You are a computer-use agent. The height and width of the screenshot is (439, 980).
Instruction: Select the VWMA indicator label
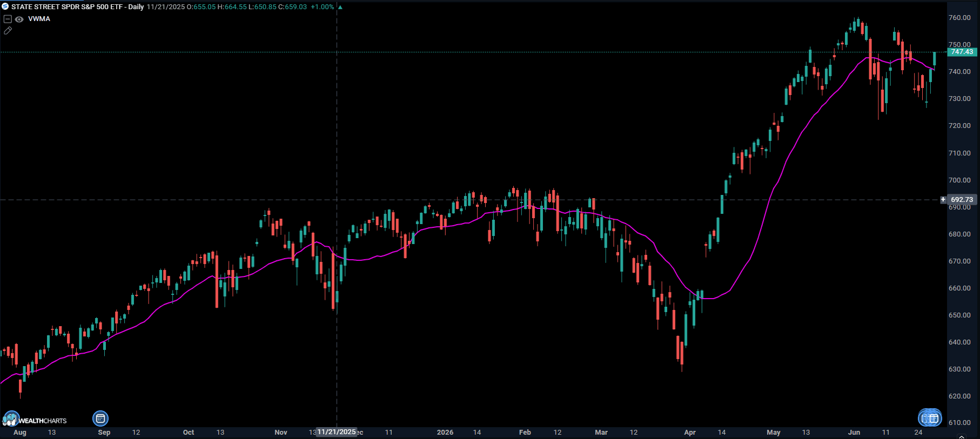[x=39, y=19]
